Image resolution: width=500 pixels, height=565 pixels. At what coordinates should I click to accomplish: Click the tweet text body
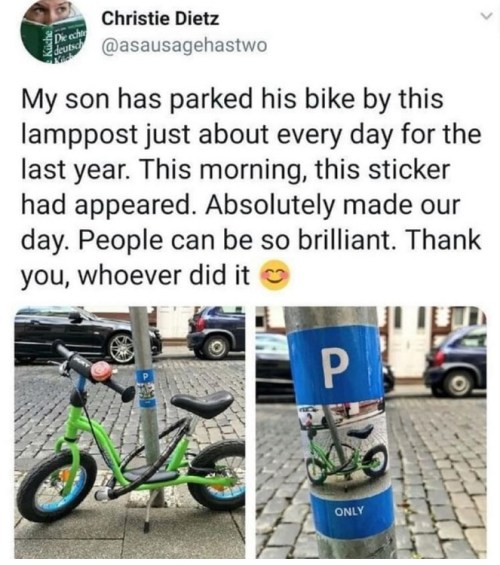point(251,187)
